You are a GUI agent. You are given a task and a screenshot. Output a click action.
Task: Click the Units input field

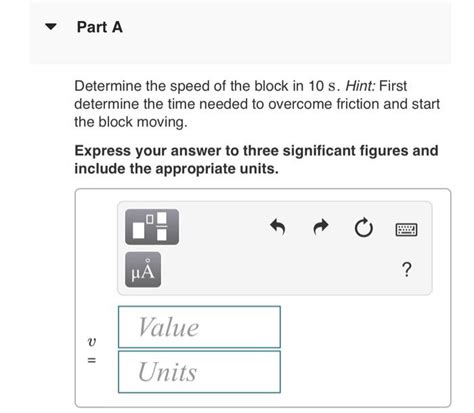[199, 372]
